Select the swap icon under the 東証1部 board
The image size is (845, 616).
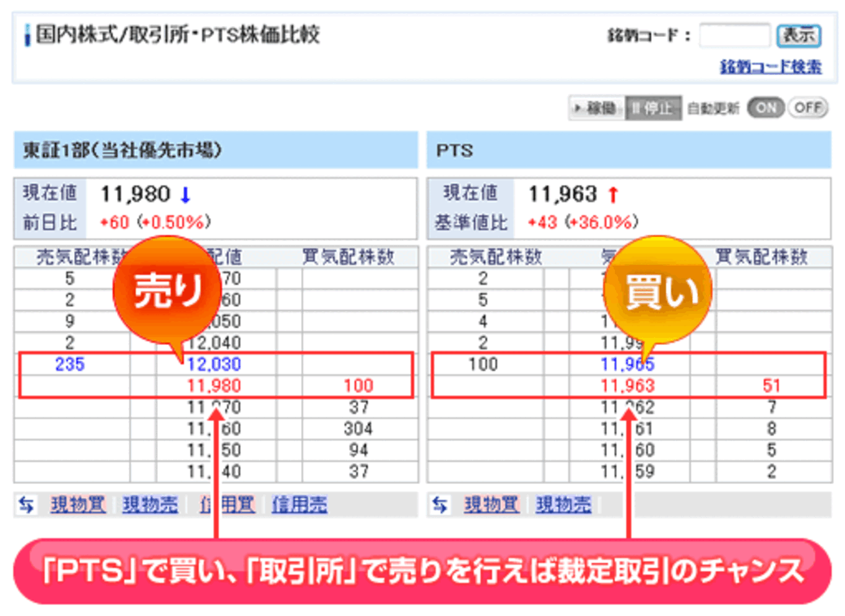coord(27,504)
